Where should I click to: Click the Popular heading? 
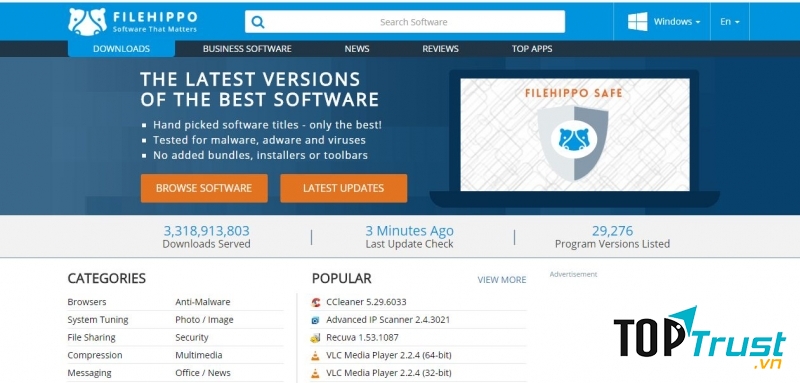pyautogui.click(x=341, y=278)
